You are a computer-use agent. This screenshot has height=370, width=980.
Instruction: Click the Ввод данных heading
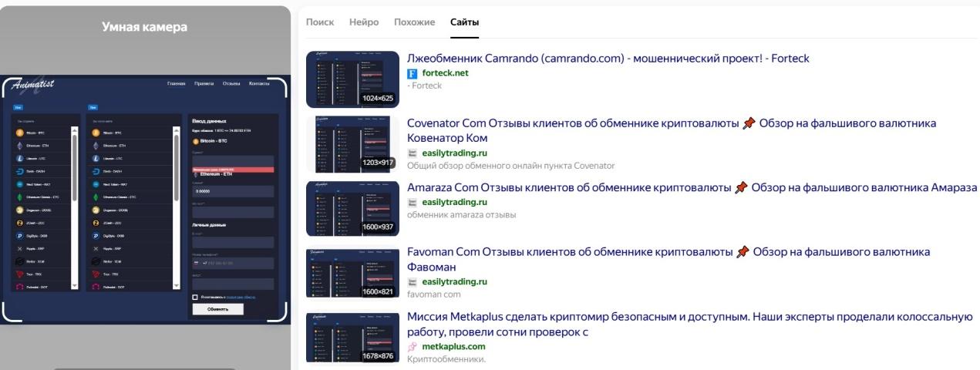click(210, 121)
